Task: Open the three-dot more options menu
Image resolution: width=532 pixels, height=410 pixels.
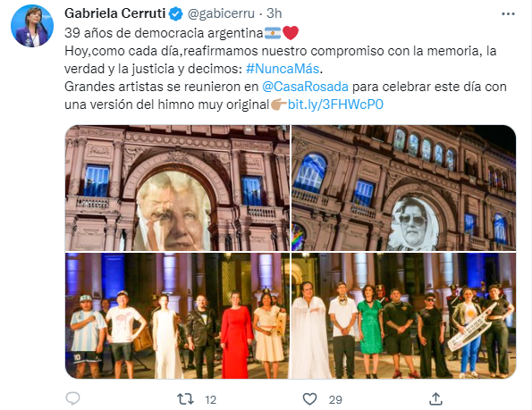Action: click(508, 14)
